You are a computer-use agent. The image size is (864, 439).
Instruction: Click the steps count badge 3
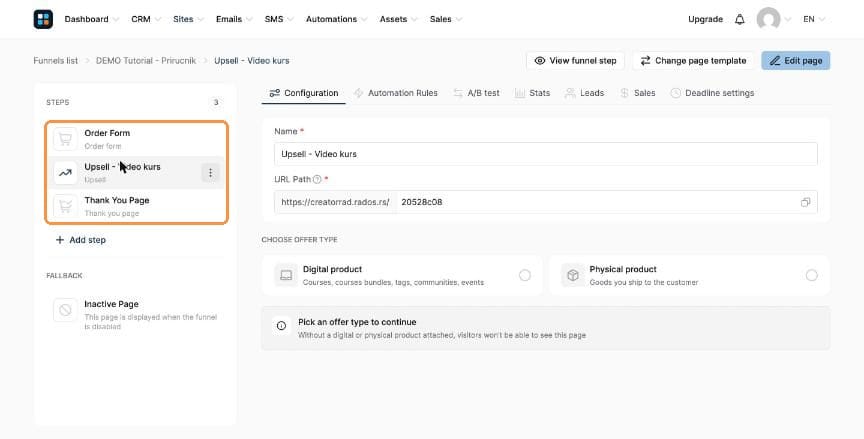click(x=216, y=102)
